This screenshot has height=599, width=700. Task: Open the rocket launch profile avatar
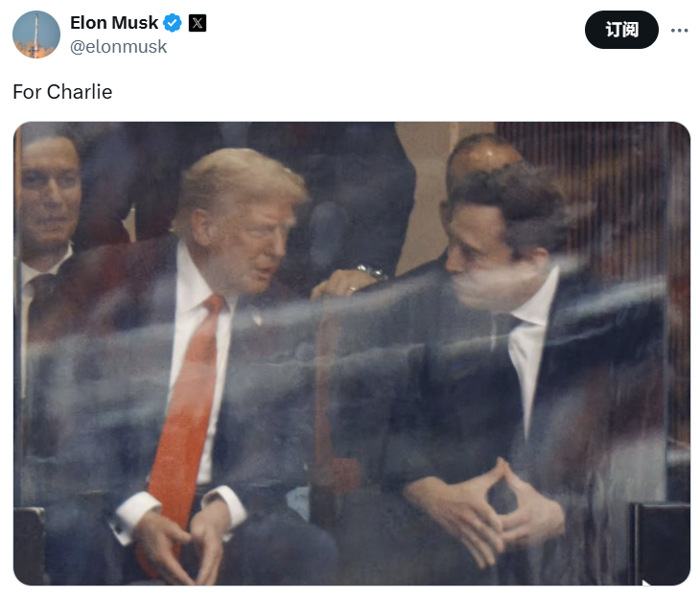coord(36,35)
